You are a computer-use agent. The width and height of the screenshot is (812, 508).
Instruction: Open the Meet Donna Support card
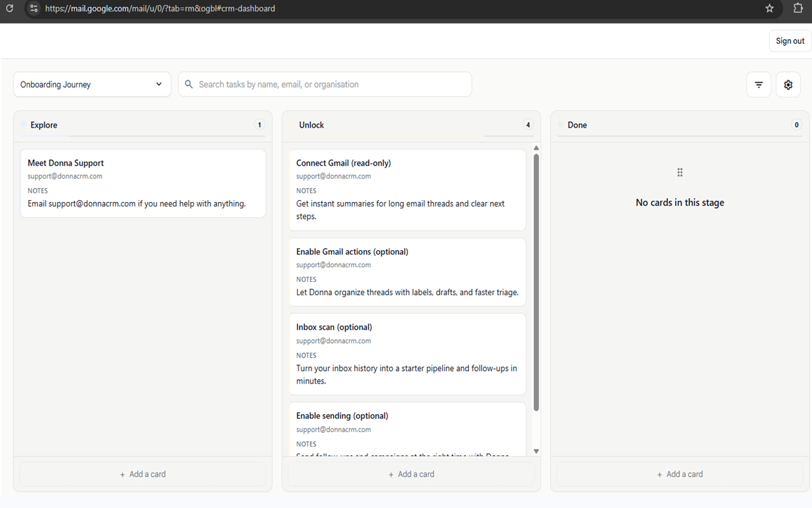(143, 184)
